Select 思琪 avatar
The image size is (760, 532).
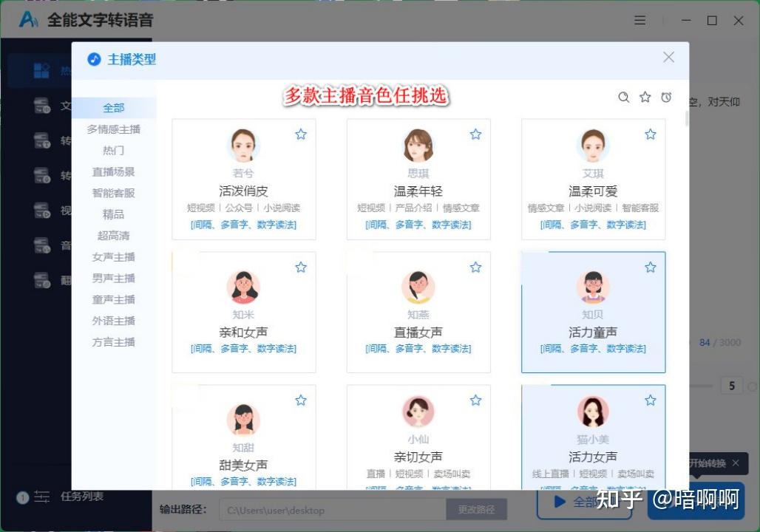click(418, 146)
